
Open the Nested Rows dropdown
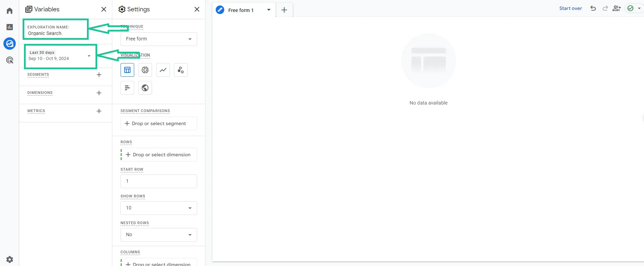pos(159,235)
